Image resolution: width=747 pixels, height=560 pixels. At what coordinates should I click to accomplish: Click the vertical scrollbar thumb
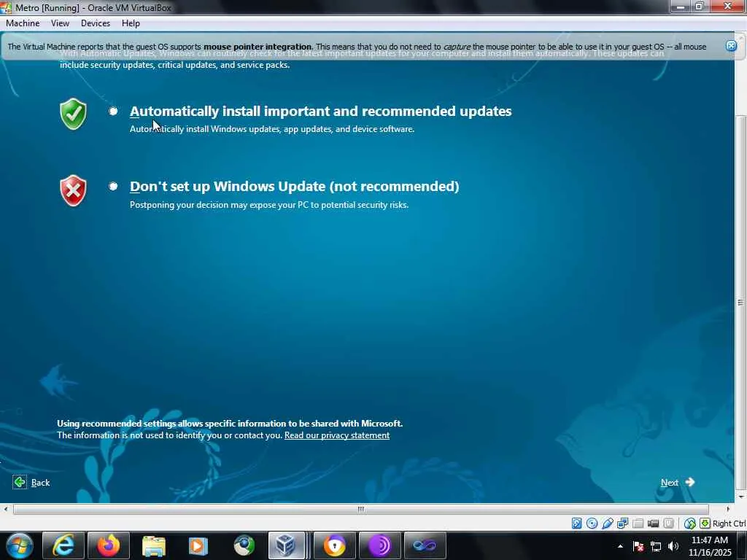tap(740, 302)
